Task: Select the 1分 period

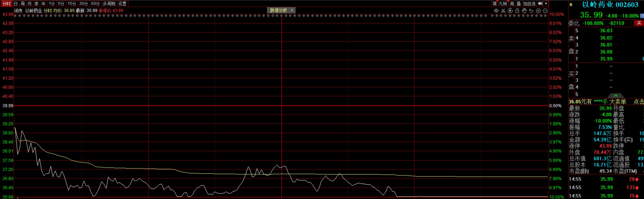Action: click(x=52, y=3)
